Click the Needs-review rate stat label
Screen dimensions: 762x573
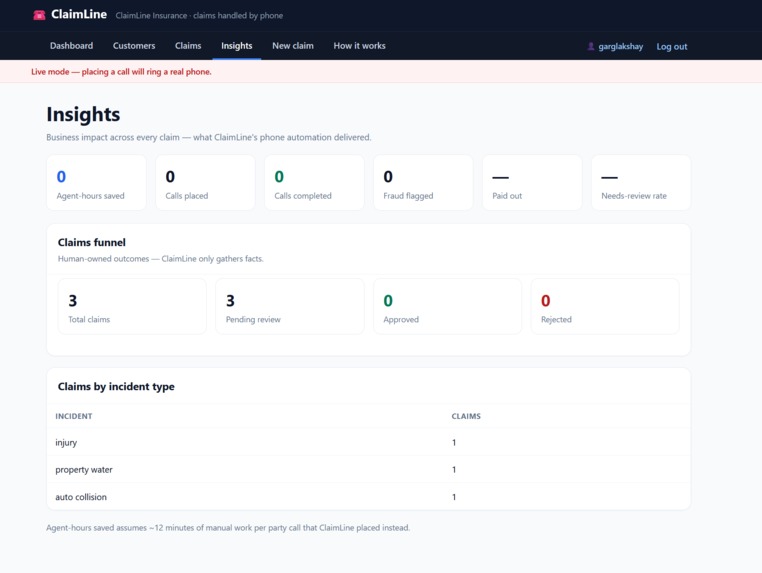click(x=634, y=196)
